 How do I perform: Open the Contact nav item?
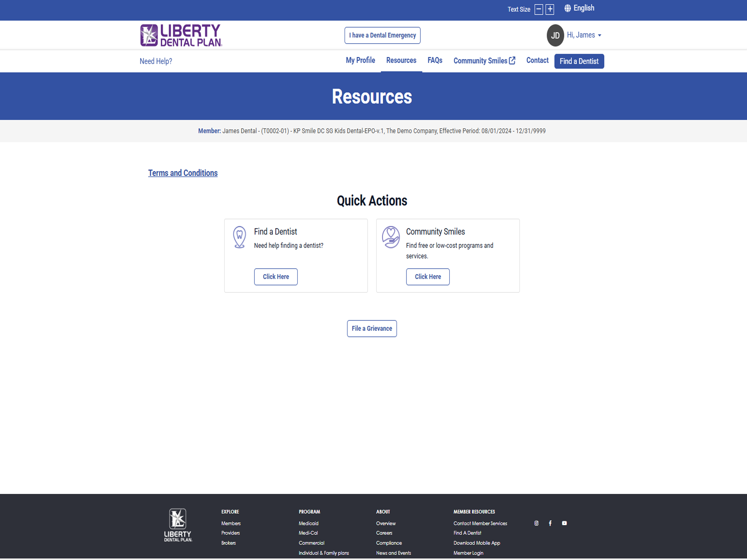coord(537,60)
